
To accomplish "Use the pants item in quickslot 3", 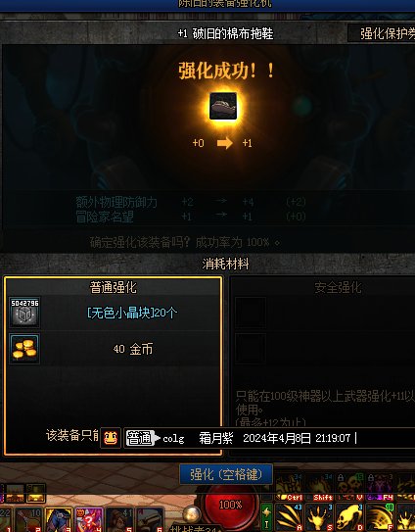I will click(x=59, y=519).
